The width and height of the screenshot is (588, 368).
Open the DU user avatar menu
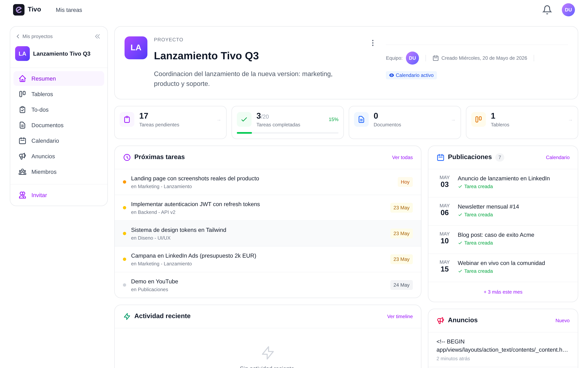(568, 10)
